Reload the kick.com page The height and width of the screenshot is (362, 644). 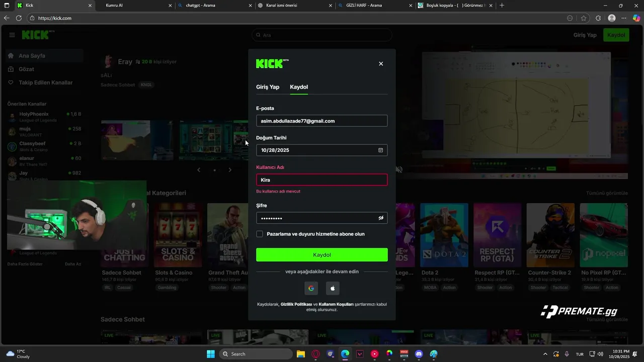19,18
